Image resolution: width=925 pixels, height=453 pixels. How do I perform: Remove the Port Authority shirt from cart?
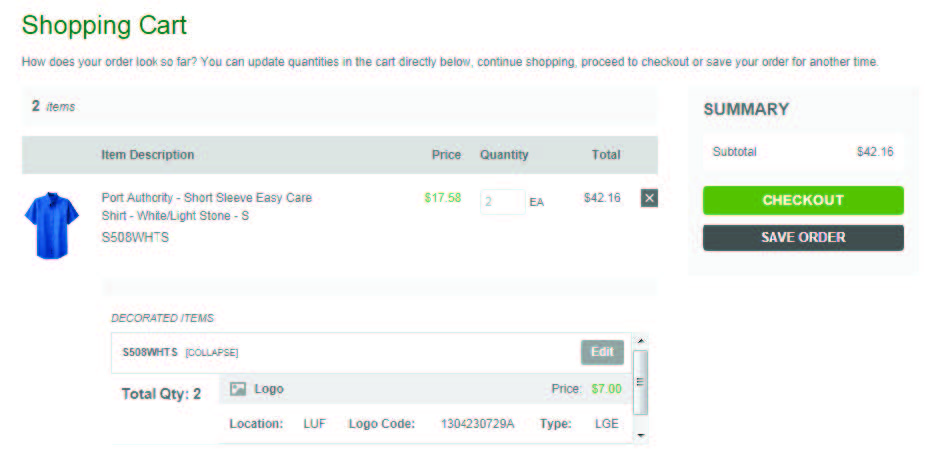(649, 198)
